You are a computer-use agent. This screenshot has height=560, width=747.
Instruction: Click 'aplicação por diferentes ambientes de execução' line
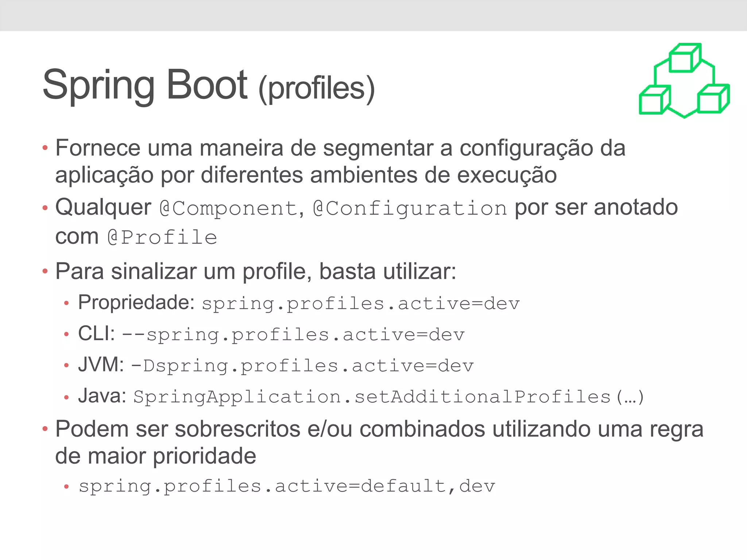tap(306, 176)
